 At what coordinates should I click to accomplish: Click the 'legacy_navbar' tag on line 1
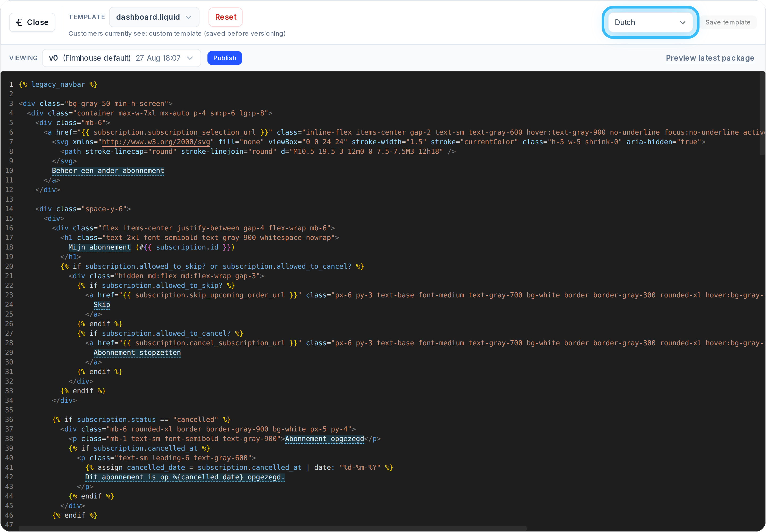pos(58,85)
